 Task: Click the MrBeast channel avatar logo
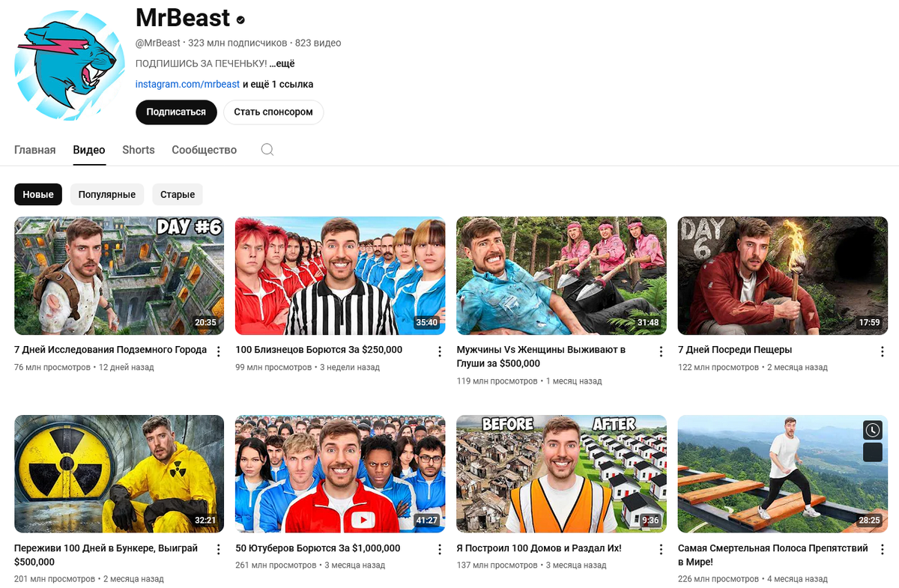coord(70,65)
